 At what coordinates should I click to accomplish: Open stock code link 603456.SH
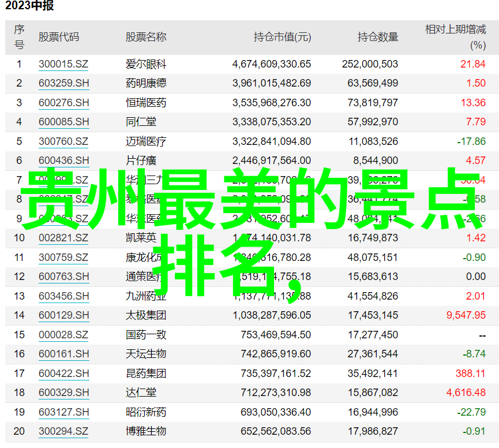[63, 296]
